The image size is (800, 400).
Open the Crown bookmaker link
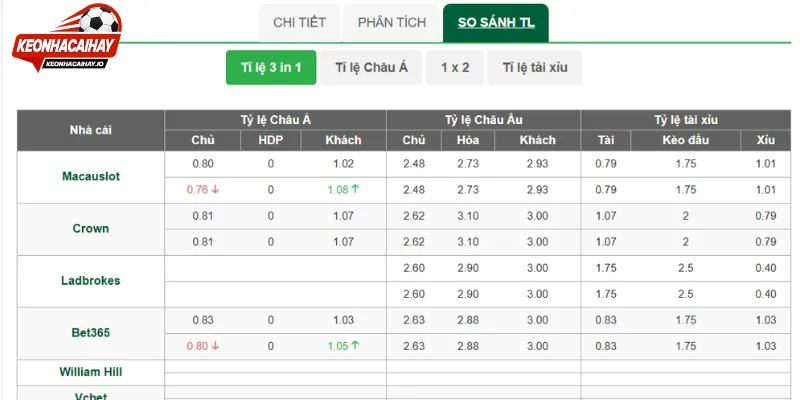click(x=91, y=228)
